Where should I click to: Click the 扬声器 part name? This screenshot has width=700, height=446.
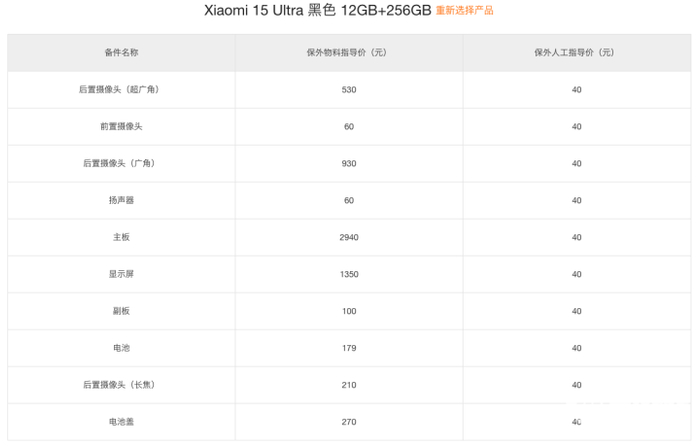121,201
